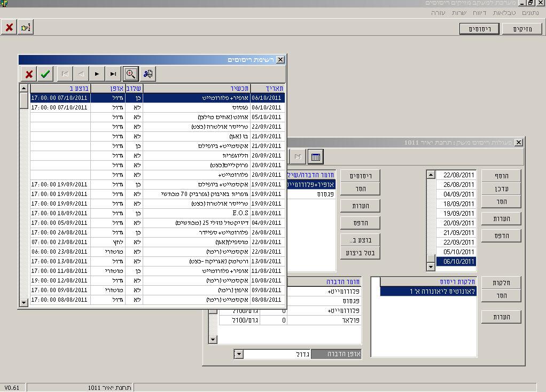This screenshot has height=392, width=546.
Task: Confirm with green checkmark in spray list dialog
Action: 45,74
